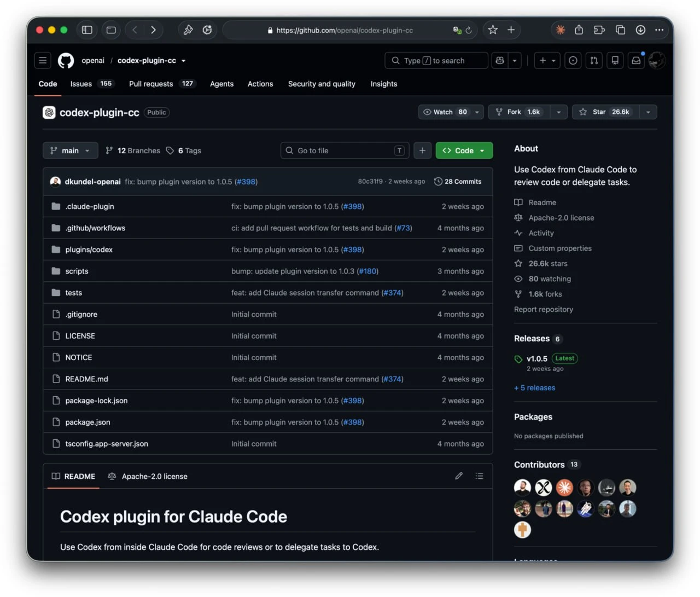Select the Apache-2.0 license tab beside README
Viewport: 700px width, 597px height.
coord(148,476)
